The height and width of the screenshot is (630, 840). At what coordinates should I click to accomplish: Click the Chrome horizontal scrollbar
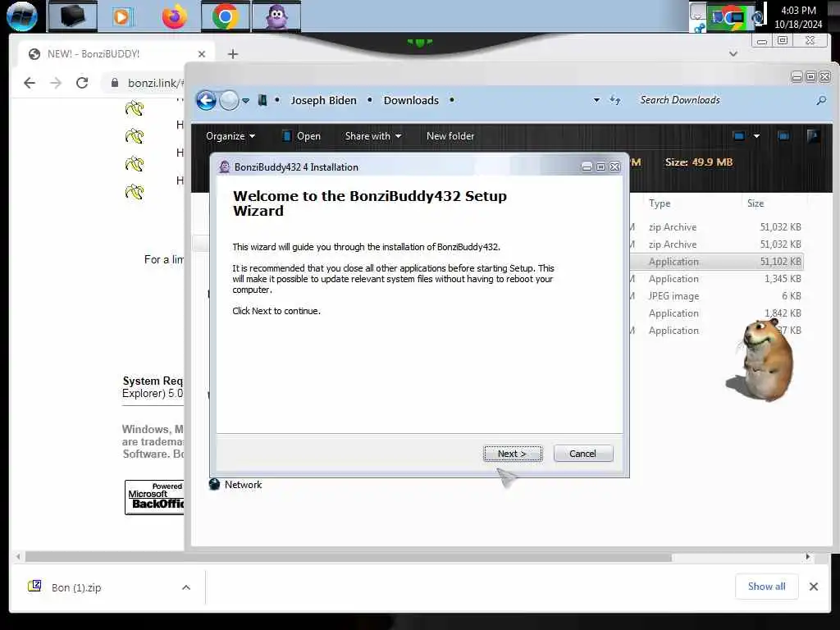click(348, 557)
